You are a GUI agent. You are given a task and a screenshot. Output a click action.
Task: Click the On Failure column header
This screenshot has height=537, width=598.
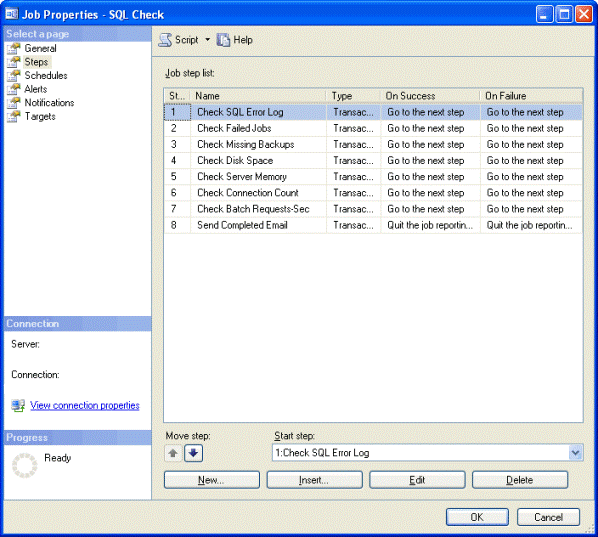click(x=531, y=96)
